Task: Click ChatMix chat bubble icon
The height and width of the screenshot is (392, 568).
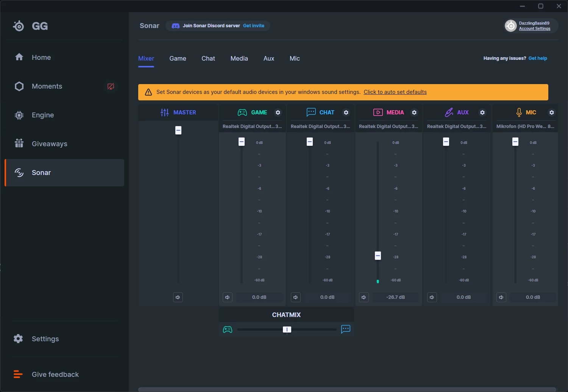Action: (346, 329)
